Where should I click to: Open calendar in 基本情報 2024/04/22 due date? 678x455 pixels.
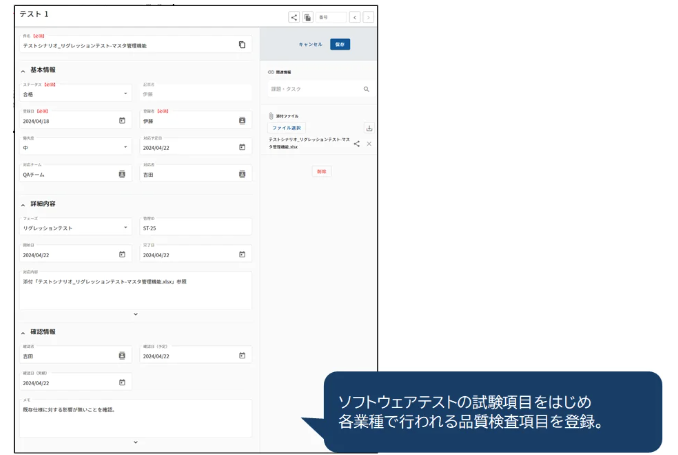coord(242,147)
